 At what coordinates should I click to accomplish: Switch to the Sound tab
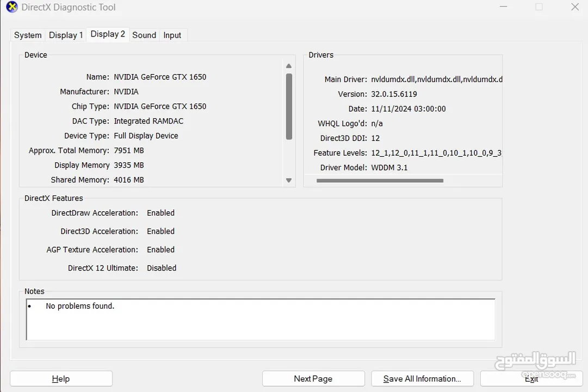point(144,35)
